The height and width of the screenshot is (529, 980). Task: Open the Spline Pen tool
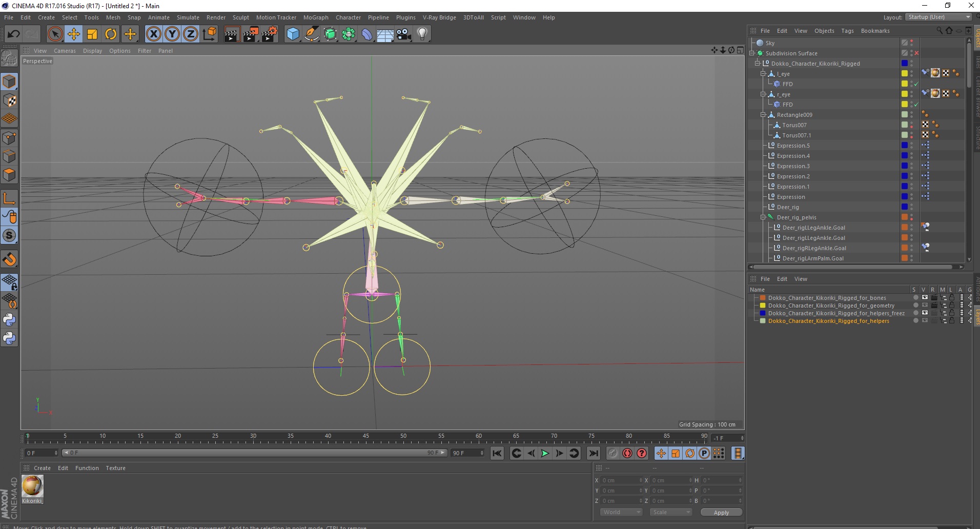point(311,34)
